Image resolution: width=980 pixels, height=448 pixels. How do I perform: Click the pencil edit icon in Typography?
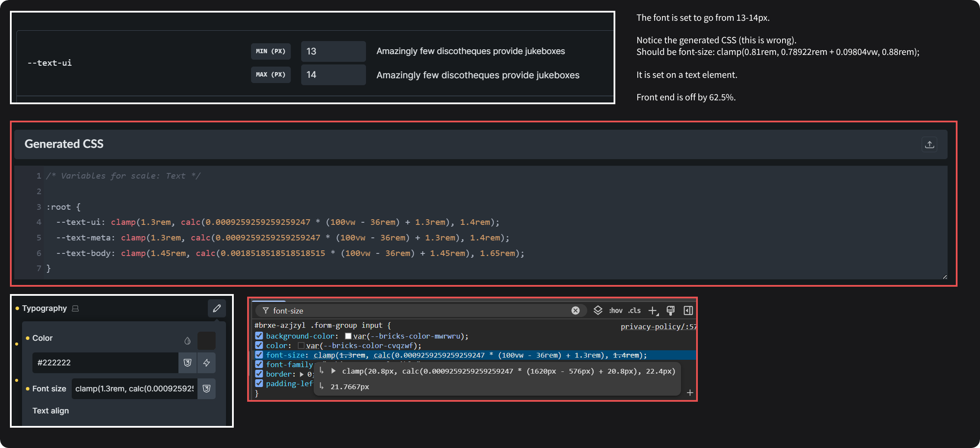pyautogui.click(x=217, y=308)
